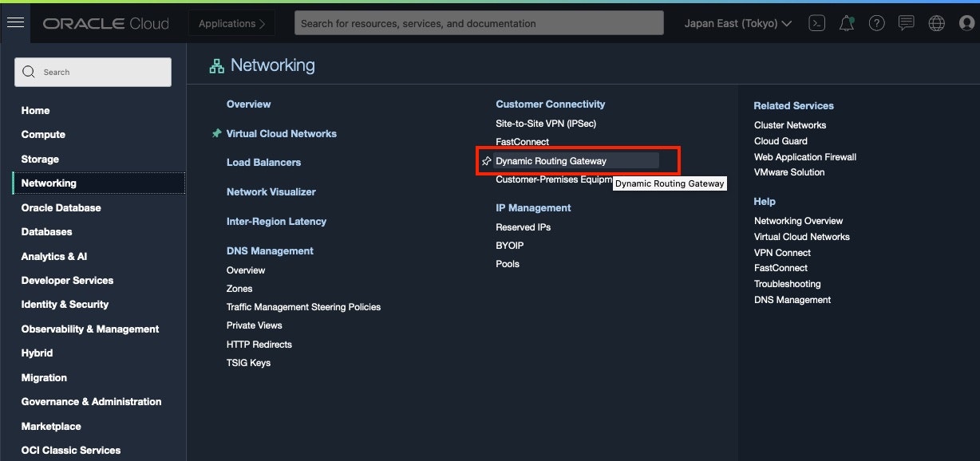
Task: Open Private Views
Action: (x=255, y=325)
